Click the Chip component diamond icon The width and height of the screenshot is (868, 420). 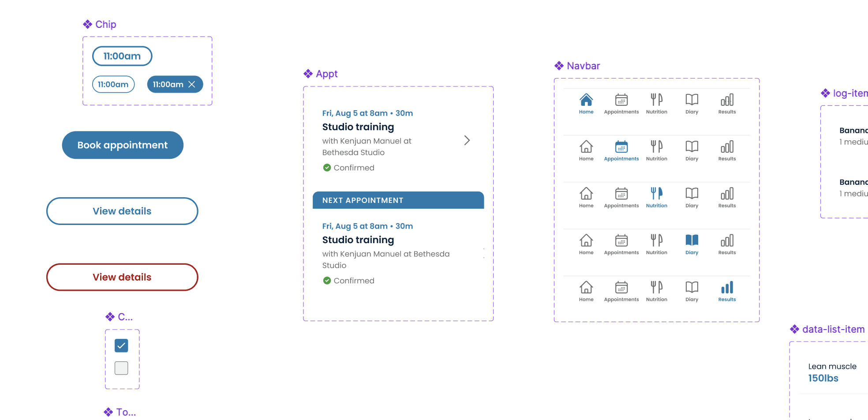click(x=87, y=24)
